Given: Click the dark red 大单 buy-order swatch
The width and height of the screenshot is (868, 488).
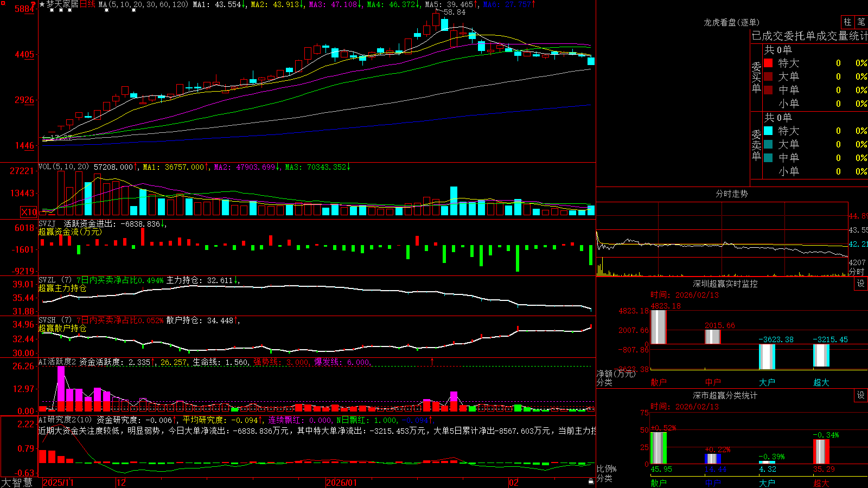Looking at the screenshot, I should pyautogui.click(x=768, y=76).
